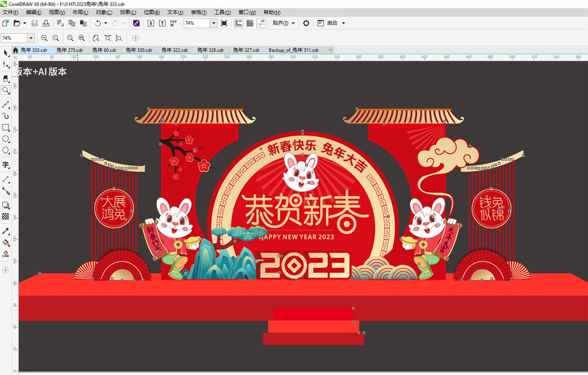Select the Transparency checkerboard tool
Screen dimensions: 588x375
tap(5, 216)
